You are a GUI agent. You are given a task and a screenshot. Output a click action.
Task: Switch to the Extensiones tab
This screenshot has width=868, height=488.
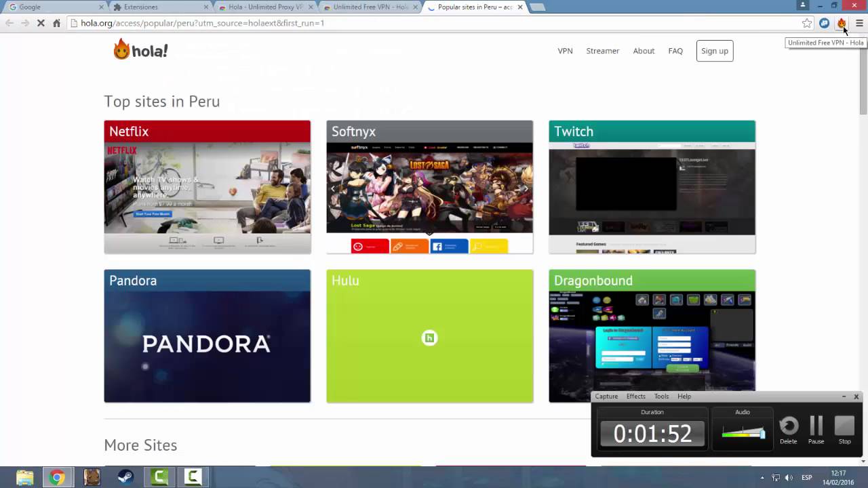pos(159,7)
